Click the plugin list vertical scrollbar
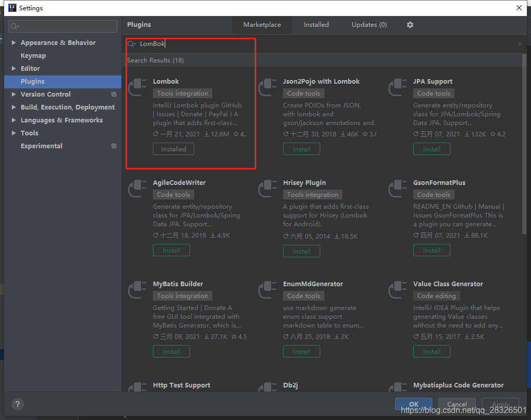 click(x=524, y=144)
